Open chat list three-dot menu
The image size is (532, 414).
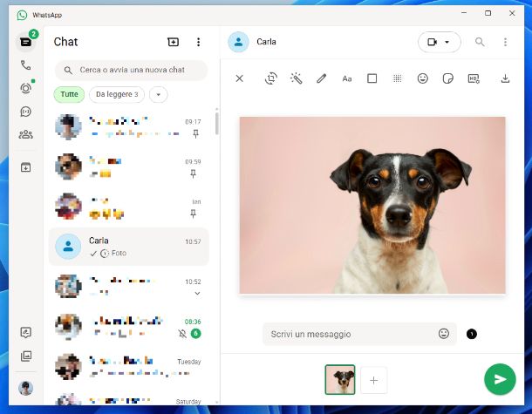[199, 42]
